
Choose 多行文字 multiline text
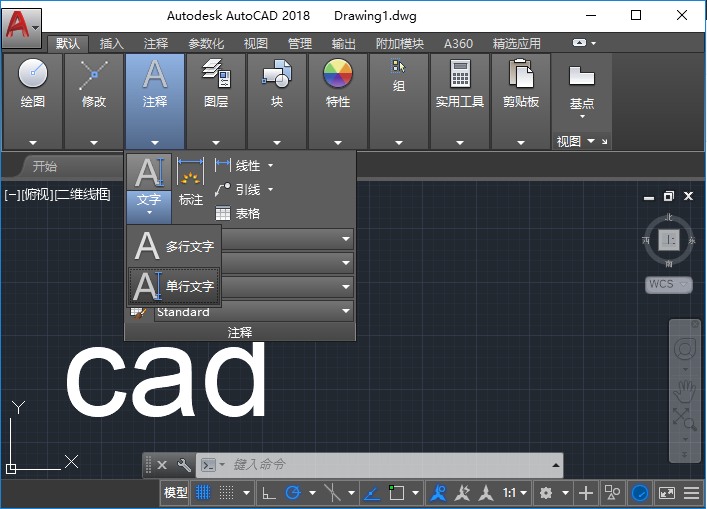[x=174, y=246]
